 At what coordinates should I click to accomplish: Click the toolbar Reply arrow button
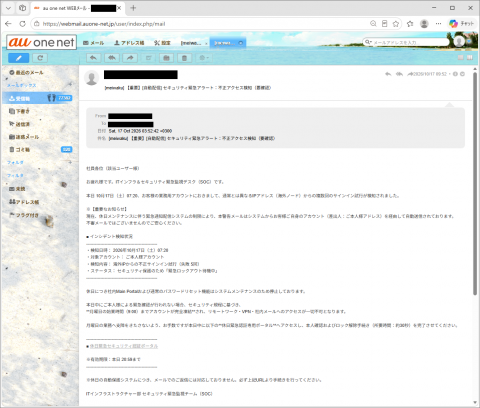click(x=94, y=58)
